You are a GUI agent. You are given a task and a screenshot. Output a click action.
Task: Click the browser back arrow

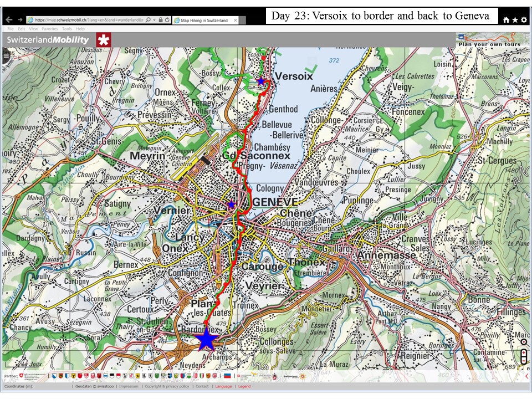9,20
